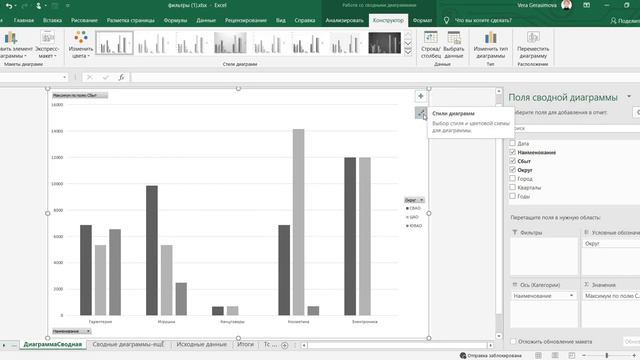Open ribbon display options in title bar
The image size is (640, 360).
click(586, 5)
